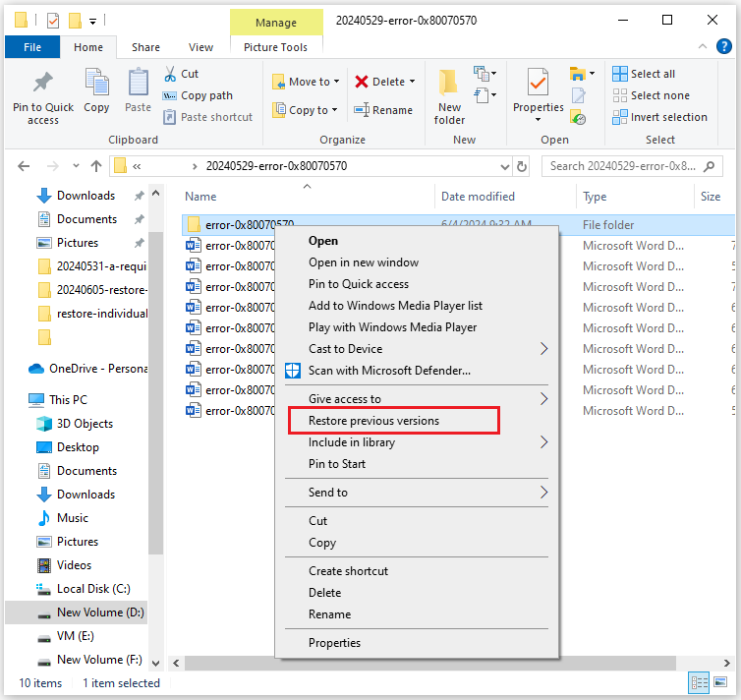
Task: Choose Properties in the context menu
Action: click(334, 643)
